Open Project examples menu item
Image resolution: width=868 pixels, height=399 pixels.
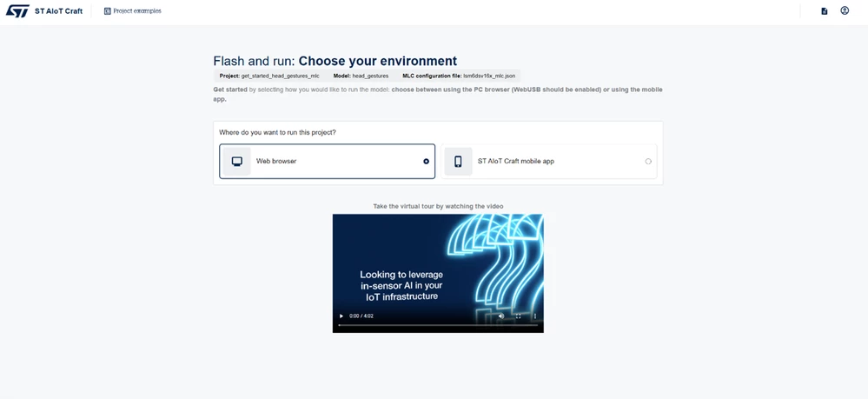coord(133,11)
